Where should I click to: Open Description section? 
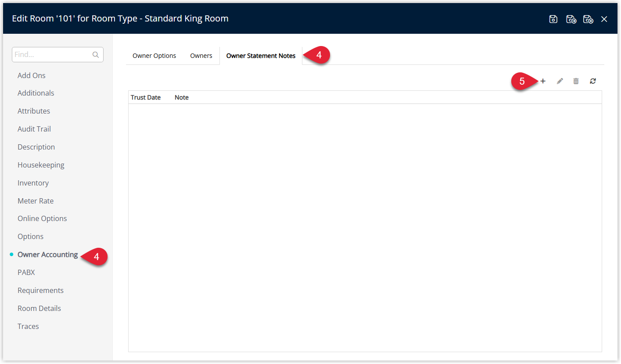(x=36, y=147)
